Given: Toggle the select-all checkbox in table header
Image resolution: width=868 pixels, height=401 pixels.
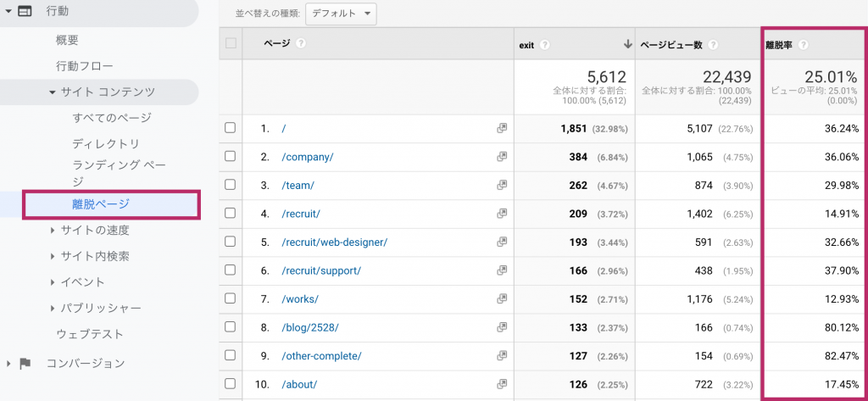Looking at the screenshot, I should tap(231, 43).
